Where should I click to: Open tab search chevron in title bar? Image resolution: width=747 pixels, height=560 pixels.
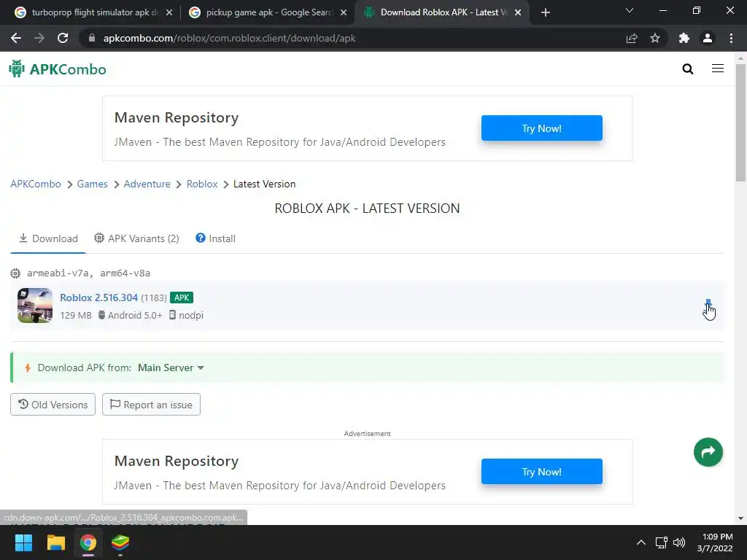(630, 10)
